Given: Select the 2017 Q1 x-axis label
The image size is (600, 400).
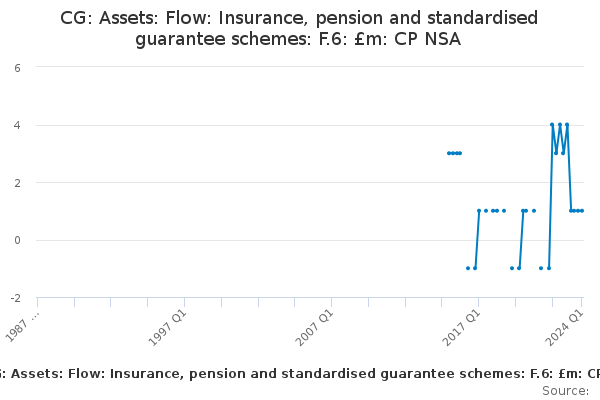Looking at the screenshot, I should tap(461, 328).
